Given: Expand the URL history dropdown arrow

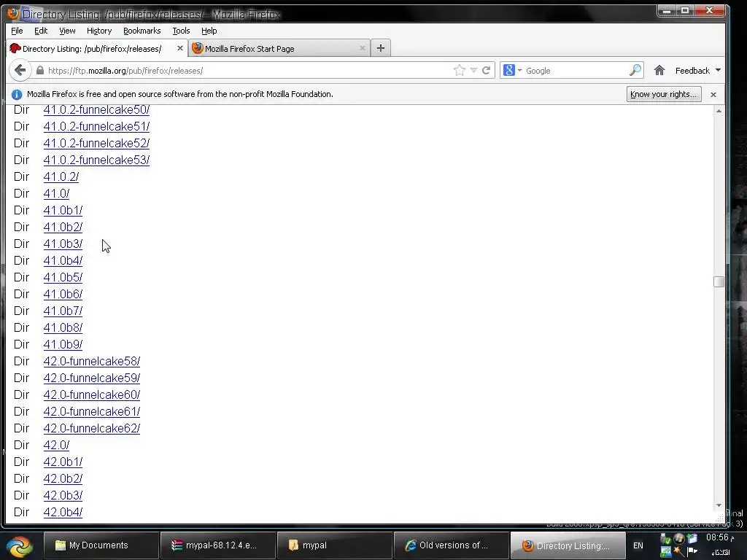Looking at the screenshot, I should [473, 71].
